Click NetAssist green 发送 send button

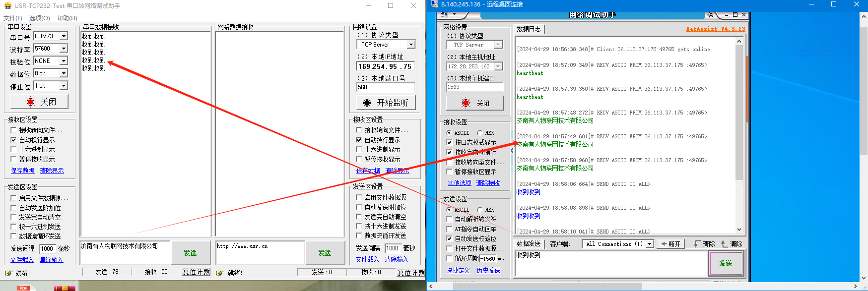point(726,264)
